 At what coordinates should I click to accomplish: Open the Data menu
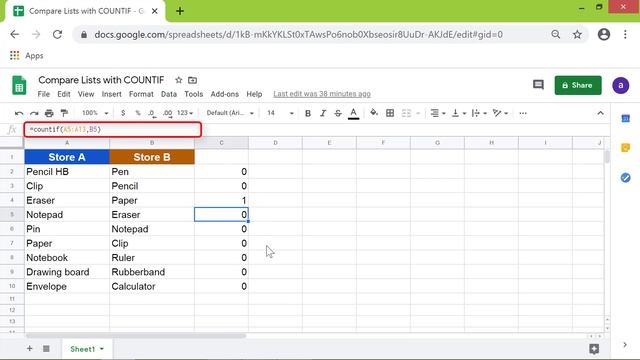[169, 94]
